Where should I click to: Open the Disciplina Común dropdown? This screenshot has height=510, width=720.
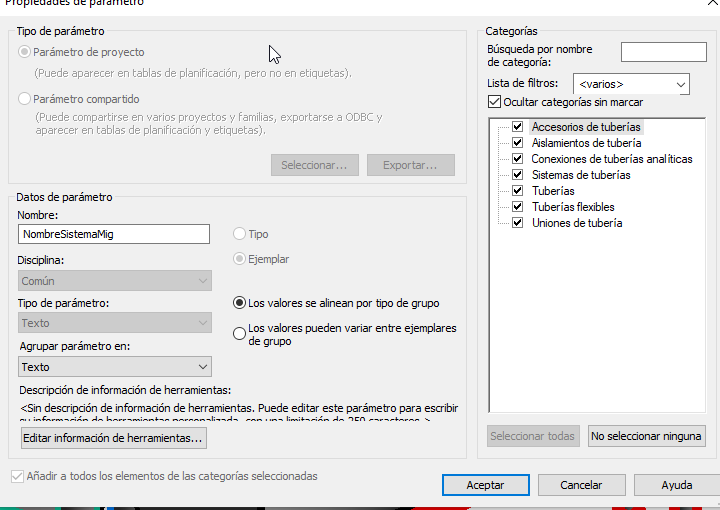115,280
